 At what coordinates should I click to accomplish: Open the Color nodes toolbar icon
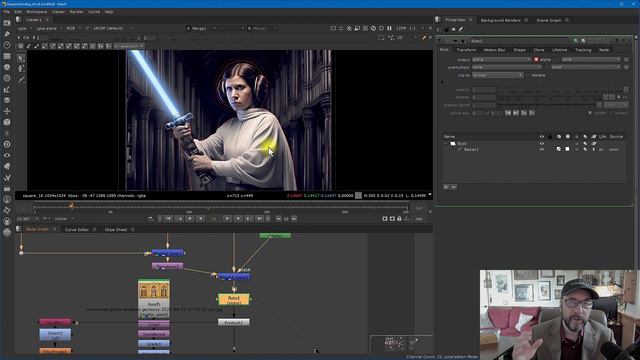(7, 67)
